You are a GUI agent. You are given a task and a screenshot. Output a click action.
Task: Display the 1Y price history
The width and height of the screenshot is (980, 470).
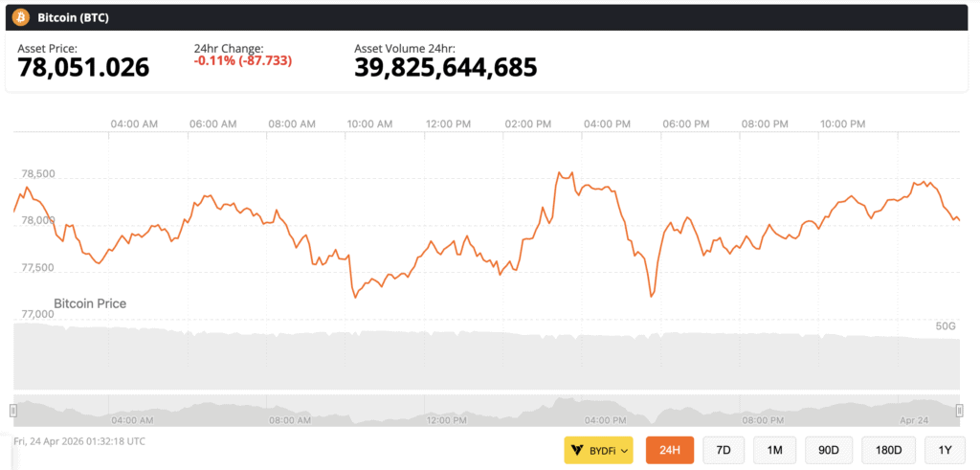pyautogui.click(x=945, y=450)
